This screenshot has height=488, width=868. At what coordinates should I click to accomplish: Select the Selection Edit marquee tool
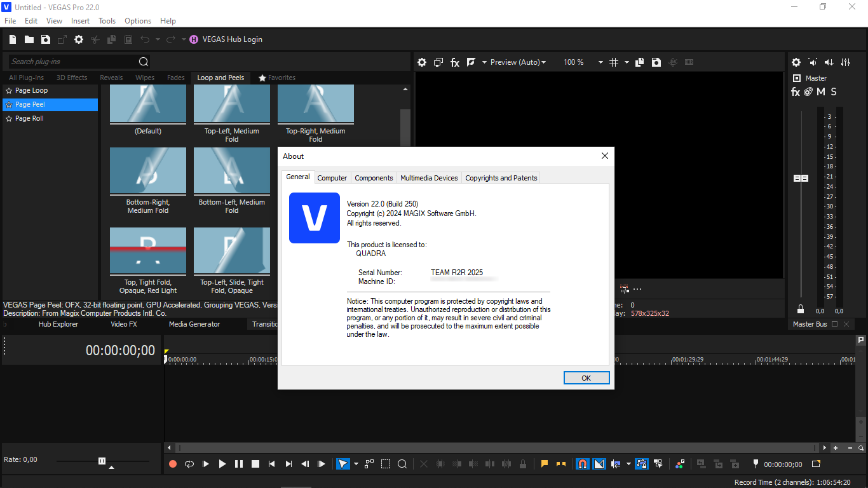pos(386,464)
